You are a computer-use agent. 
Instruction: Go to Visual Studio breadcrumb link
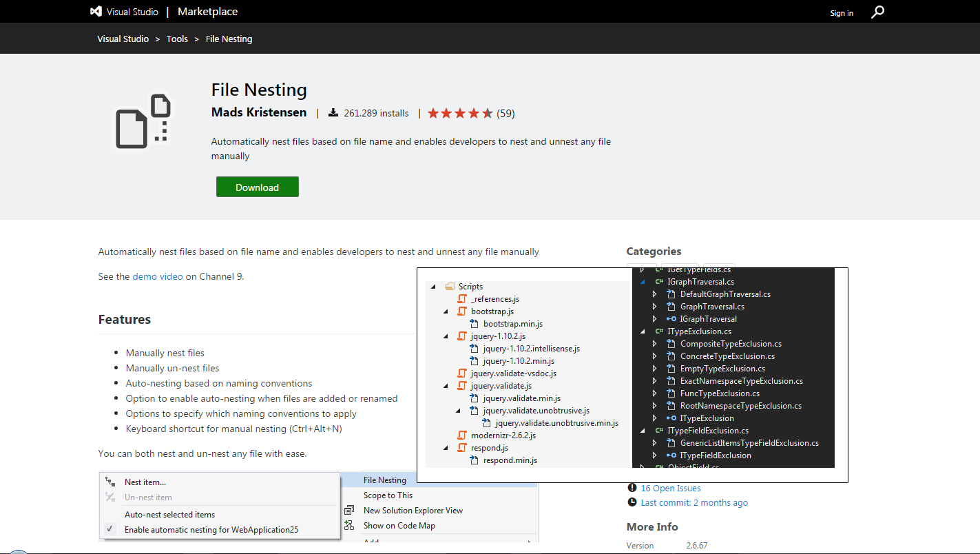(123, 39)
